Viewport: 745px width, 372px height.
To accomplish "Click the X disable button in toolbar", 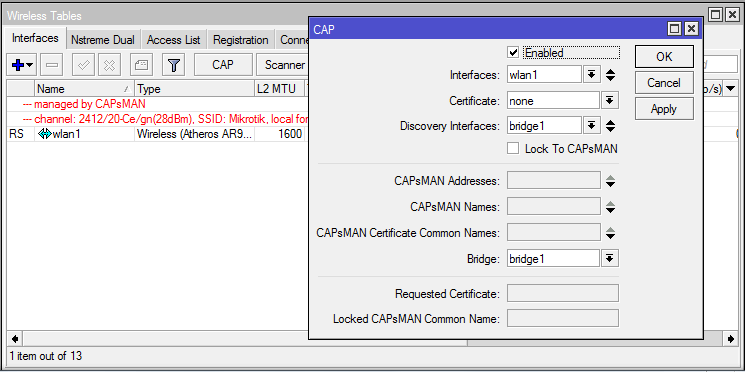I will [x=109, y=65].
